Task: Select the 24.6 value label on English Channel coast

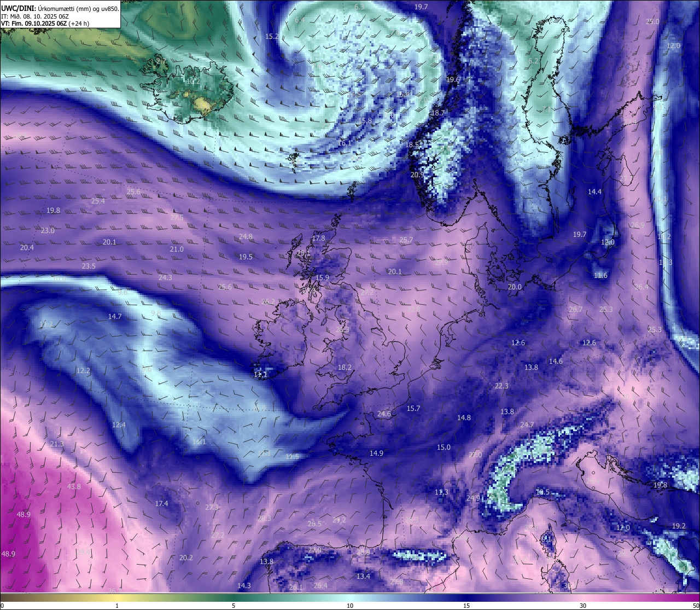Action: 384,414
